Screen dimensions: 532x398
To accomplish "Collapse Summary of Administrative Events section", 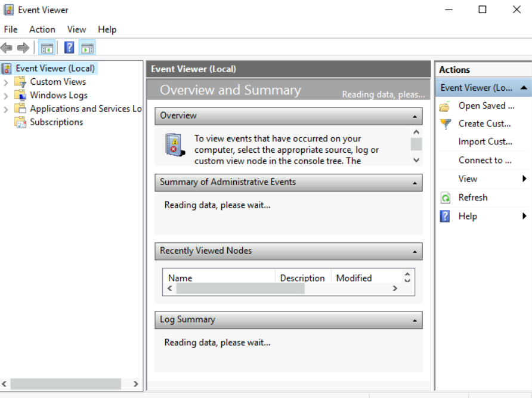I will click(415, 183).
